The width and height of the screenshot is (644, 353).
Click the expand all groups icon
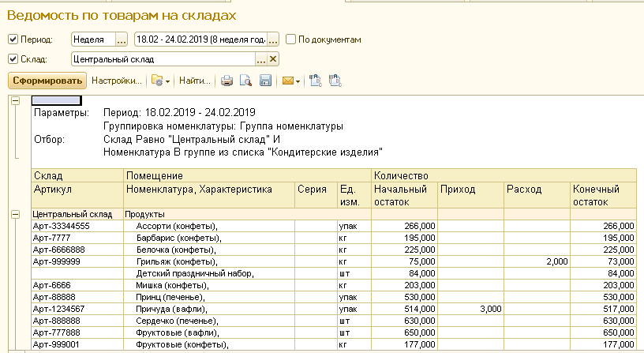tap(316, 81)
